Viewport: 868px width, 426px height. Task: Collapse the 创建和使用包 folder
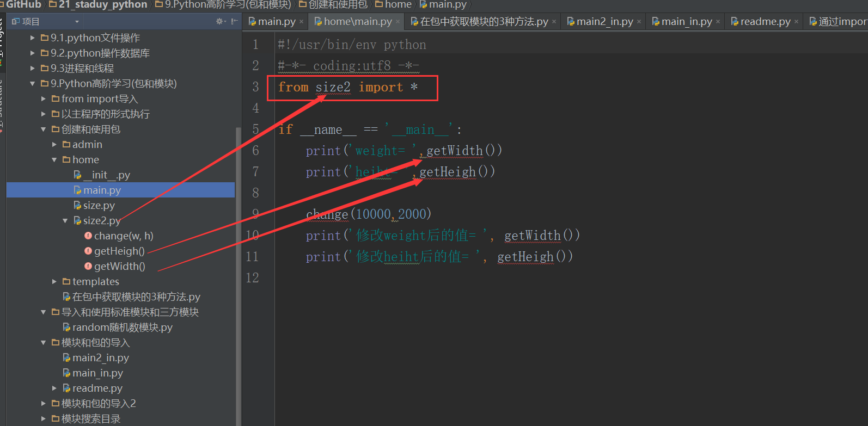point(43,129)
